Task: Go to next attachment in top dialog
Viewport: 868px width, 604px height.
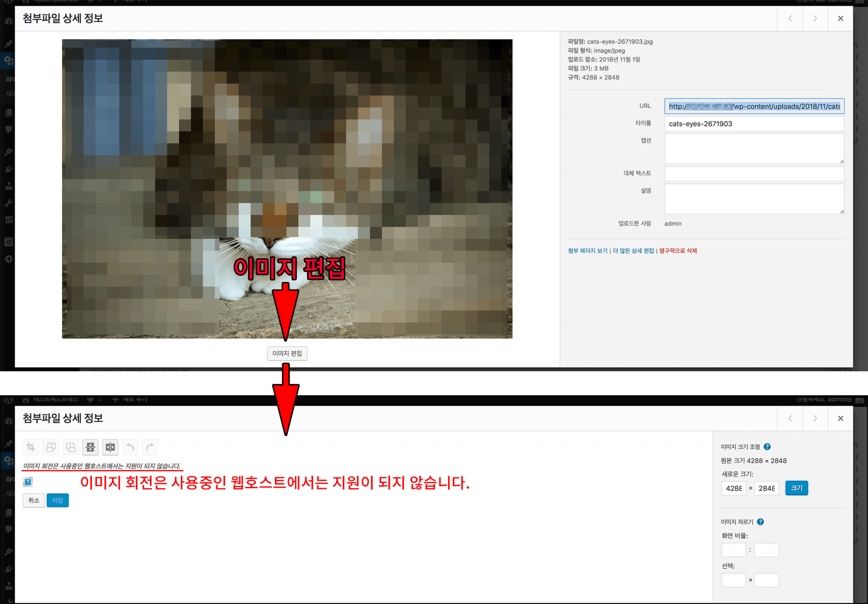Action: [815, 19]
